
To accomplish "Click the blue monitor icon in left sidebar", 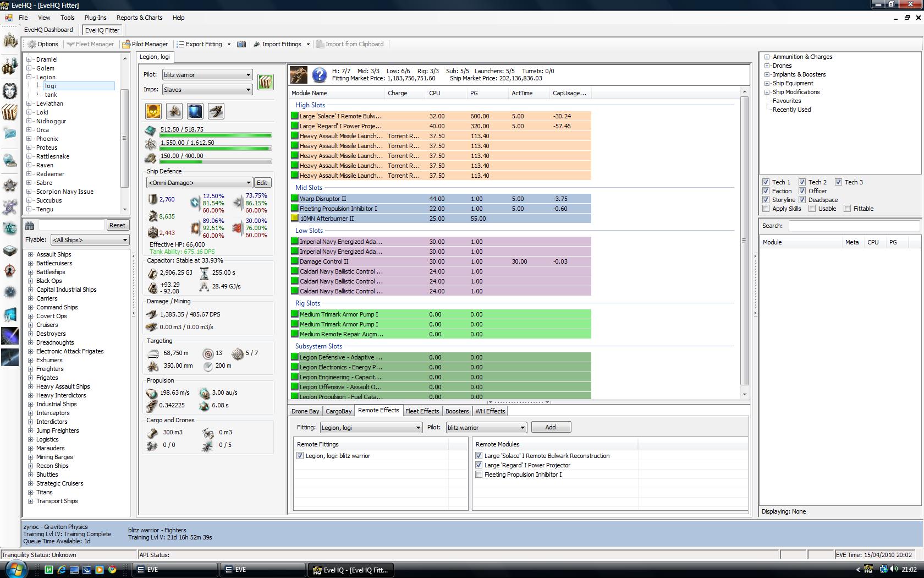I will [10, 315].
